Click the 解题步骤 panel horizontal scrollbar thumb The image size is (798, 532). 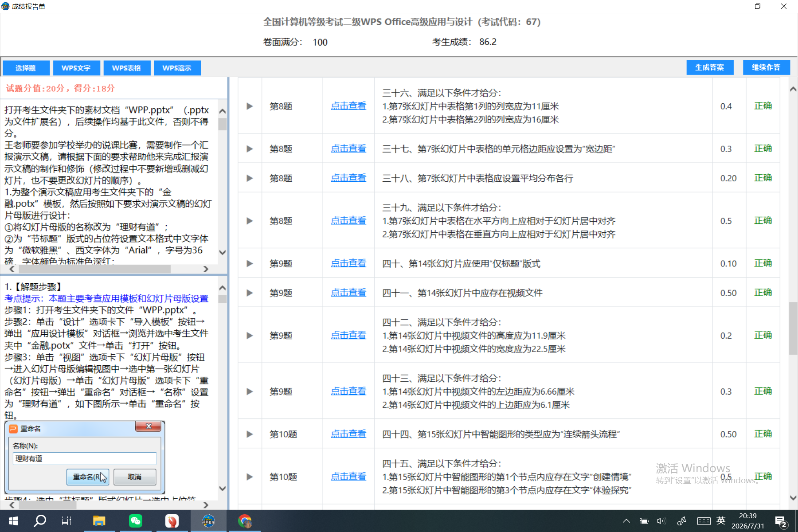47,505
